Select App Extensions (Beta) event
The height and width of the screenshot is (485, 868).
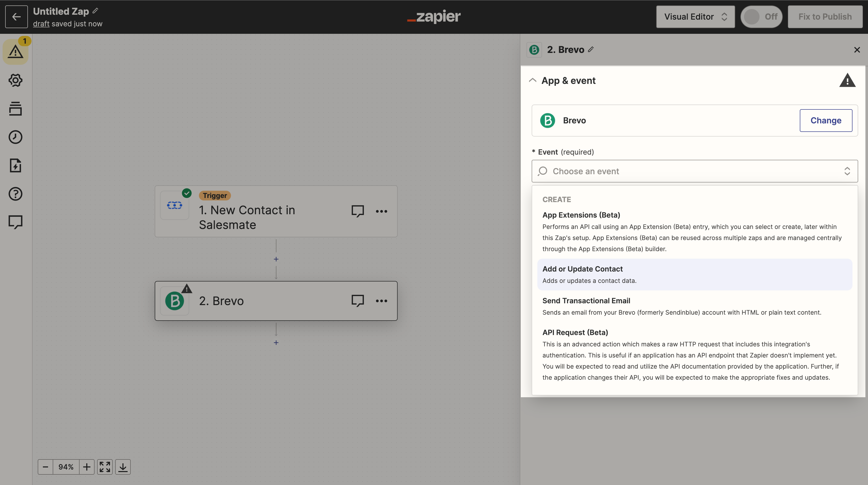point(694,232)
